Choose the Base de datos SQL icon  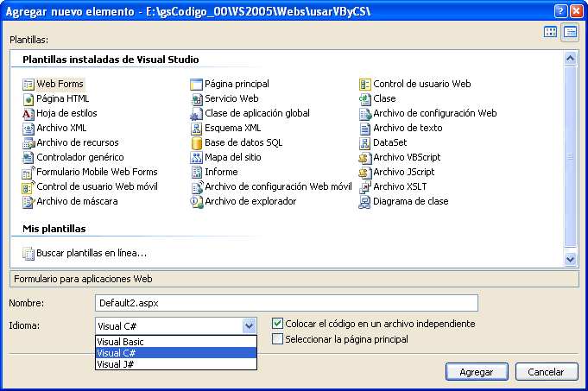tap(197, 142)
